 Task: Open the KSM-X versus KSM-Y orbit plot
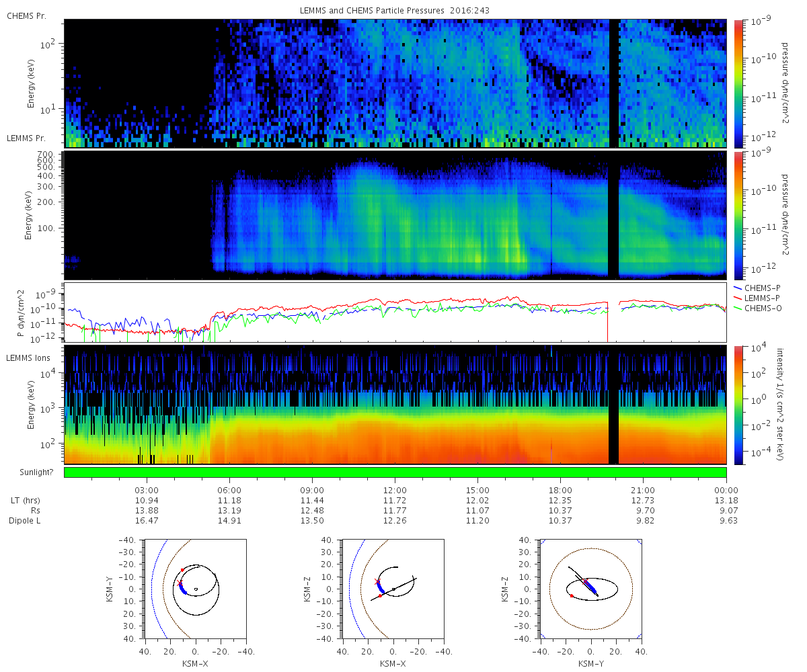[x=195, y=588]
